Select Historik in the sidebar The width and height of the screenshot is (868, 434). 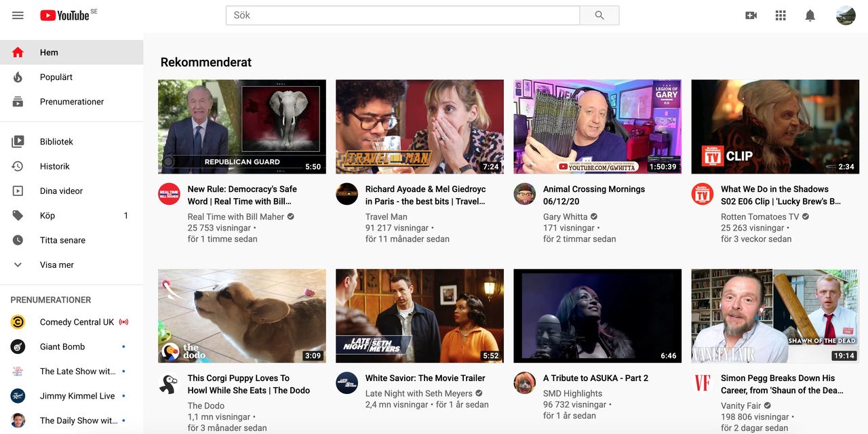point(71,166)
